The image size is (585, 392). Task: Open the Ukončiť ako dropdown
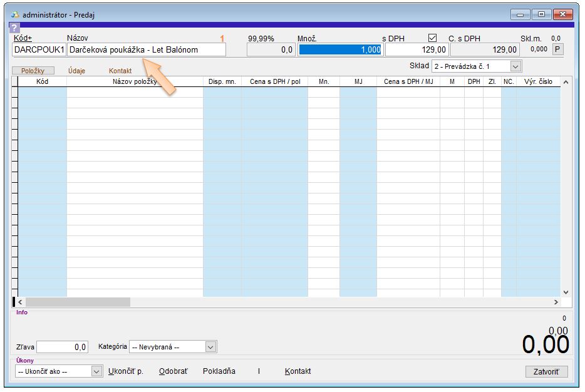coord(96,371)
